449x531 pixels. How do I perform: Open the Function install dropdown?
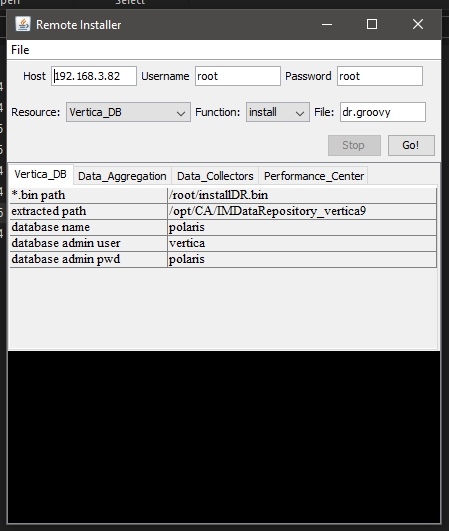tap(278, 112)
